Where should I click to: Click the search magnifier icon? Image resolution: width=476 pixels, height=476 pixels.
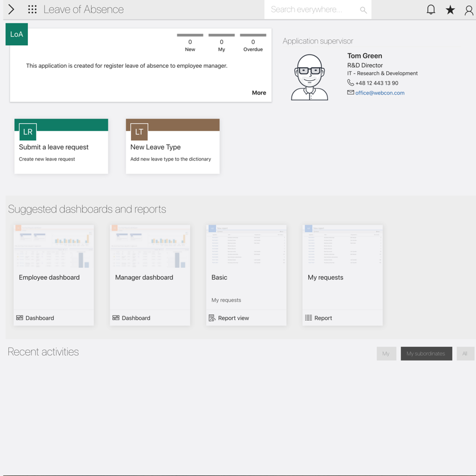363,10
